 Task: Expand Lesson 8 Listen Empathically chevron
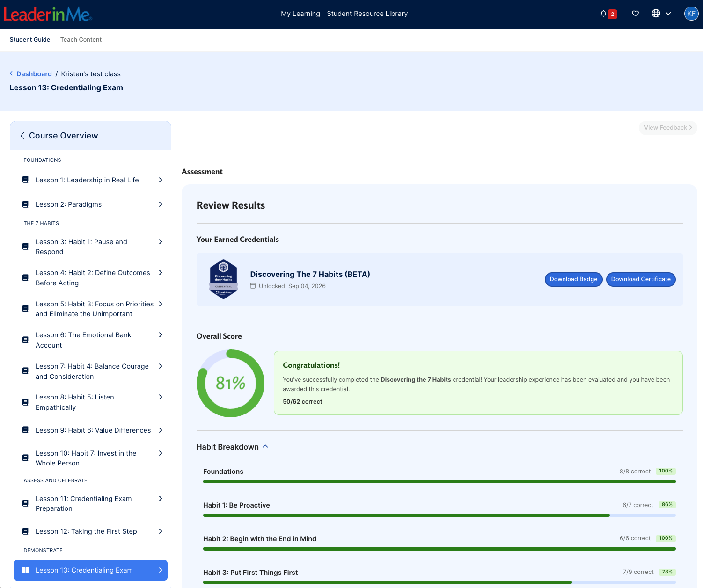(161, 397)
